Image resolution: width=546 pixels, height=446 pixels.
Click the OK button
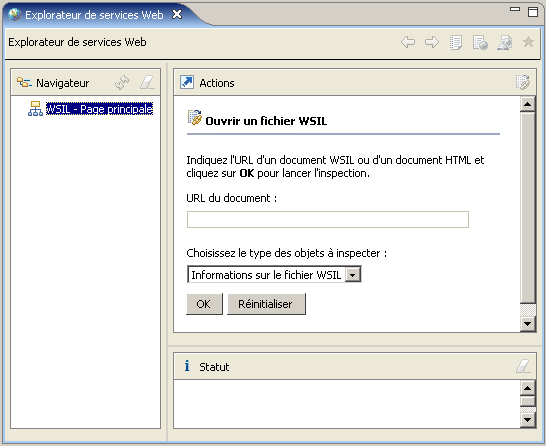tap(204, 304)
